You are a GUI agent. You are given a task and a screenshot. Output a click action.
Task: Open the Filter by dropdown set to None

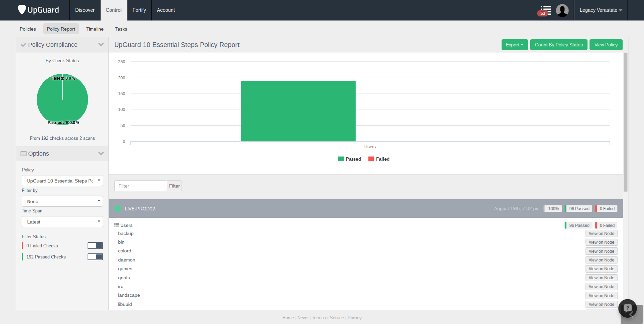(x=62, y=201)
